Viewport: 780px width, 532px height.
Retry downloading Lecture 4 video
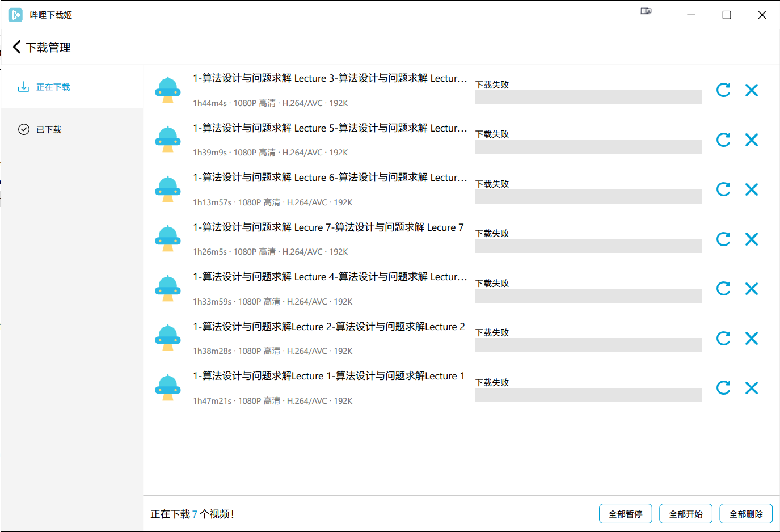pos(723,289)
